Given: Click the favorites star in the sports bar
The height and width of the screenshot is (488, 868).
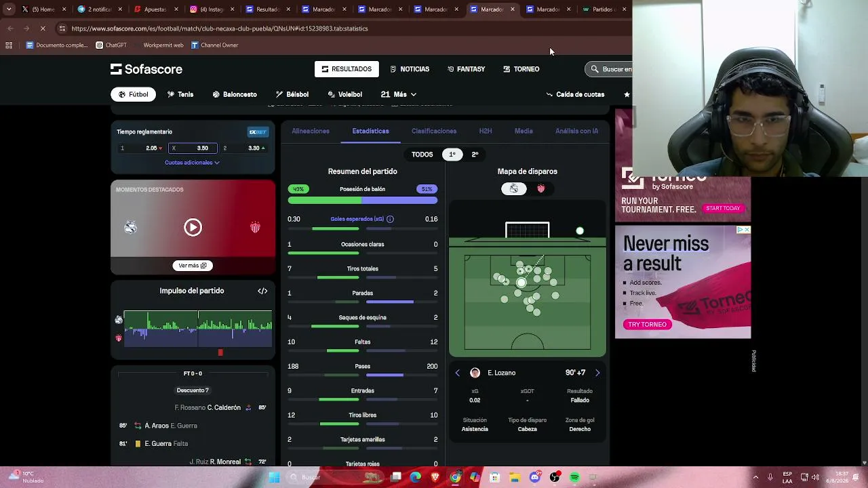Looking at the screenshot, I should (x=627, y=94).
